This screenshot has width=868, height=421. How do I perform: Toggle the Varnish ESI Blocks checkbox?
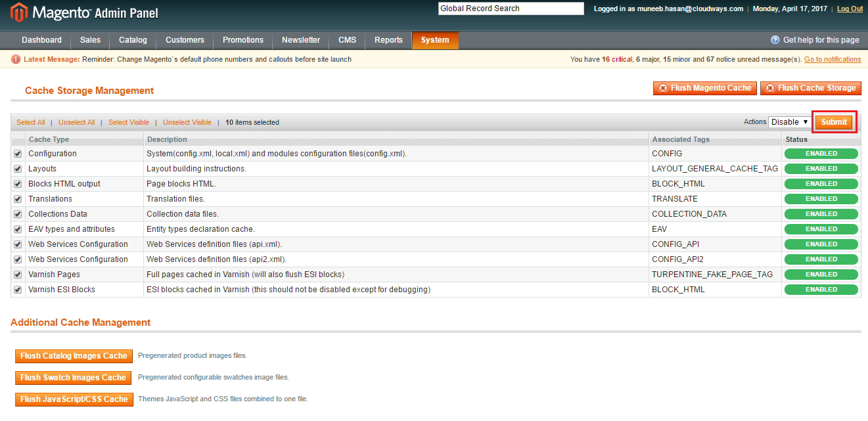point(18,290)
